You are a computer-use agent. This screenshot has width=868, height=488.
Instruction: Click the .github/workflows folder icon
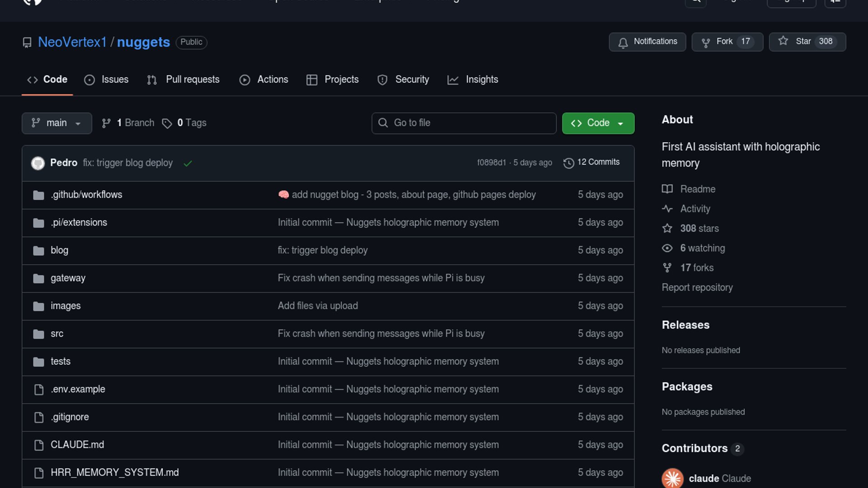(39, 195)
